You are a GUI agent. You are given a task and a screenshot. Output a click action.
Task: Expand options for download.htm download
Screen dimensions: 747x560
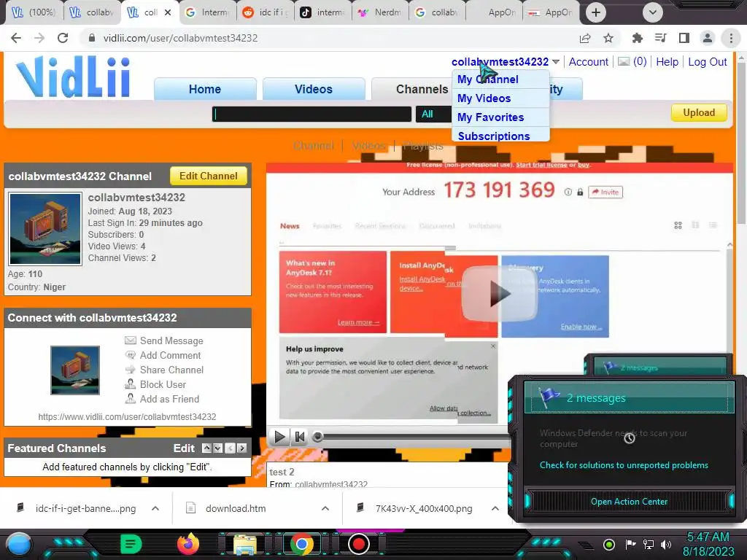(x=325, y=508)
